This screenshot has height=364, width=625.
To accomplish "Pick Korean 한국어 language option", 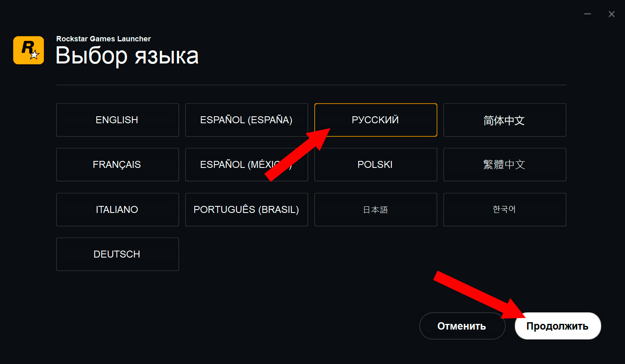I will 505,210.
